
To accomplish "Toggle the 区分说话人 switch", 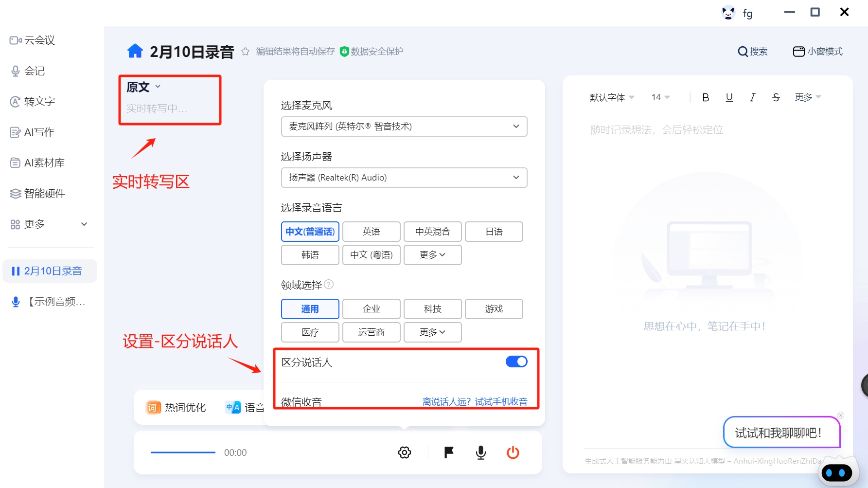I will pyautogui.click(x=516, y=361).
